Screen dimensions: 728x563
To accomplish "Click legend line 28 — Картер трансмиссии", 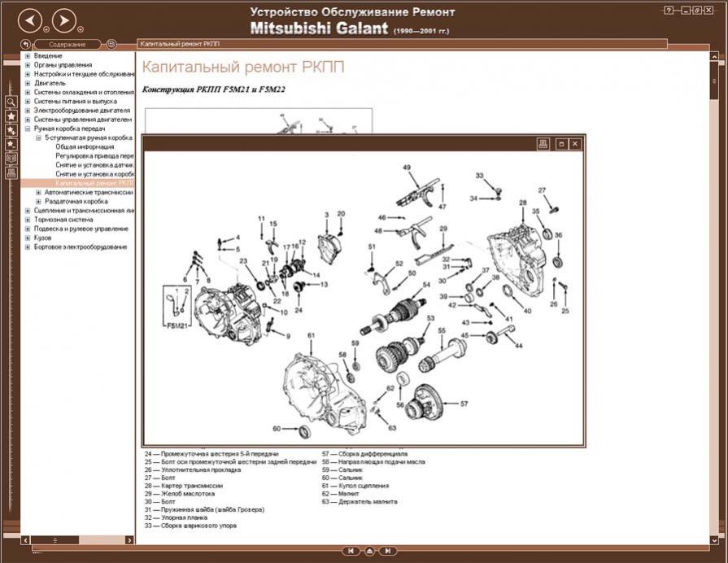I will [184, 486].
